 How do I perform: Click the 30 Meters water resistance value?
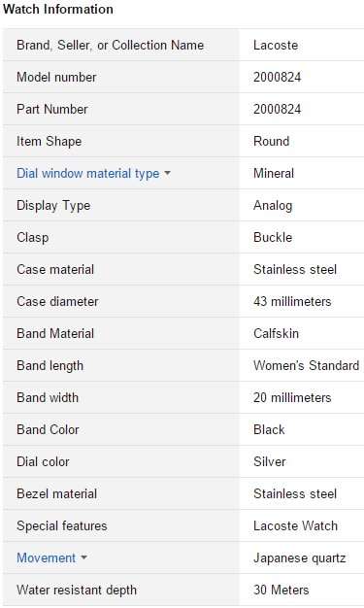(281, 591)
